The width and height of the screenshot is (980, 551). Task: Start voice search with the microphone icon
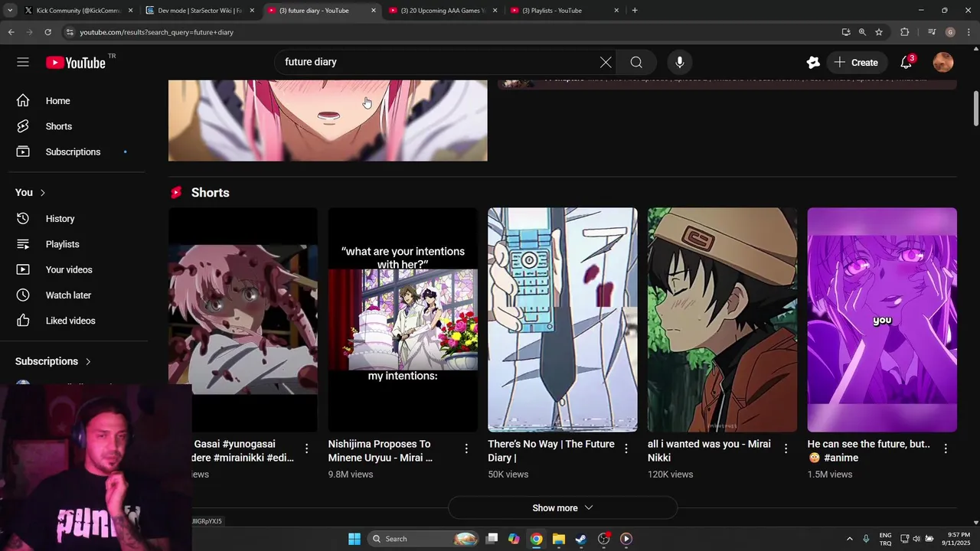pyautogui.click(x=680, y=62)
